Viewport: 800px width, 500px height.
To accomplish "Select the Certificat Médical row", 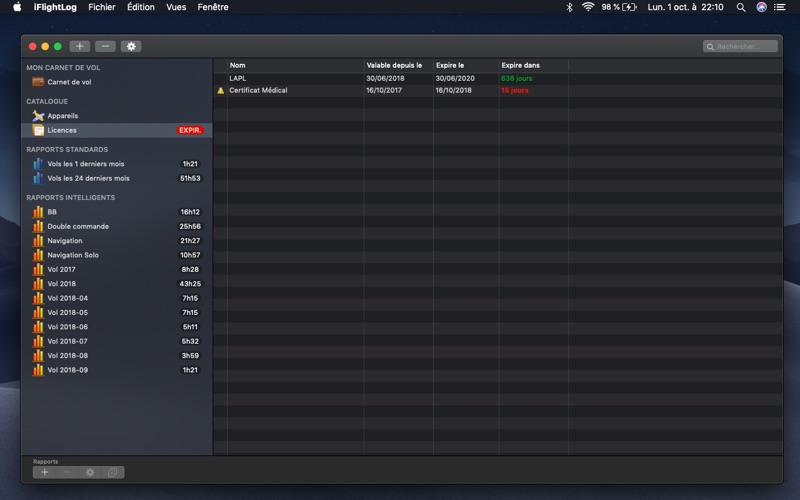I will (x=497, y=90).
